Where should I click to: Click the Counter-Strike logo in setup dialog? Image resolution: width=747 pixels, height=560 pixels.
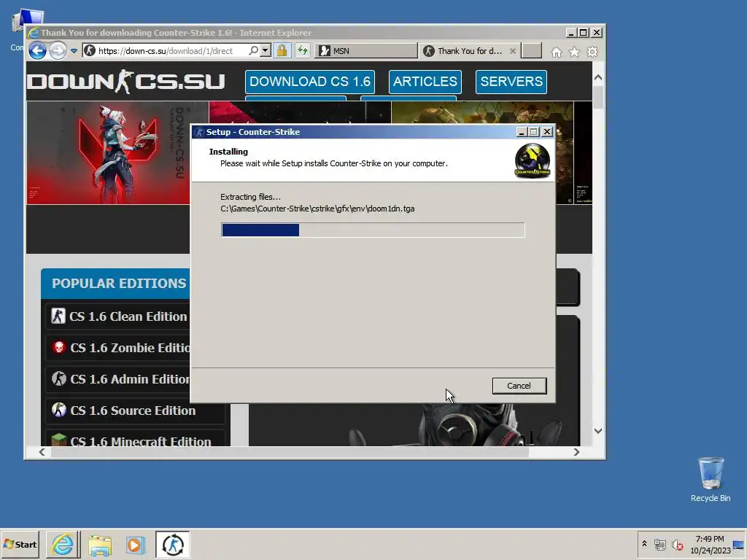[x=532, y=161]
